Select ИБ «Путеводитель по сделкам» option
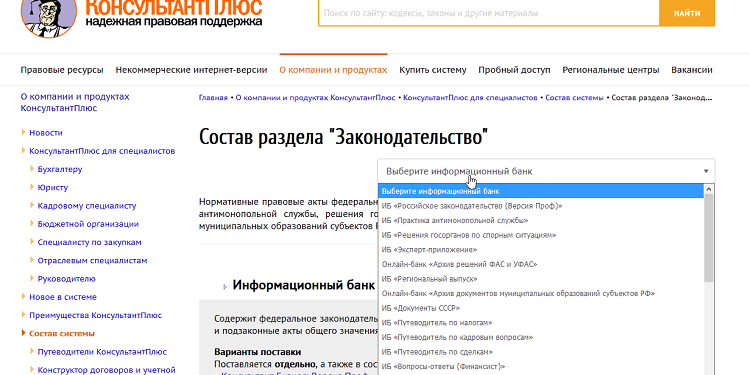 click(541, 352)
